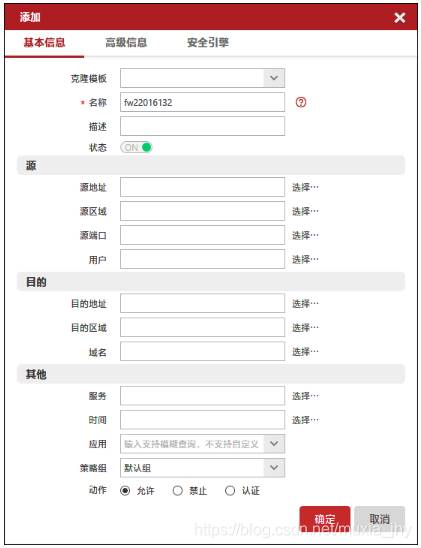Viewport: 421px width, 548px height.
Task: Open the 应用 dropdown arrow
Action: 274,444
